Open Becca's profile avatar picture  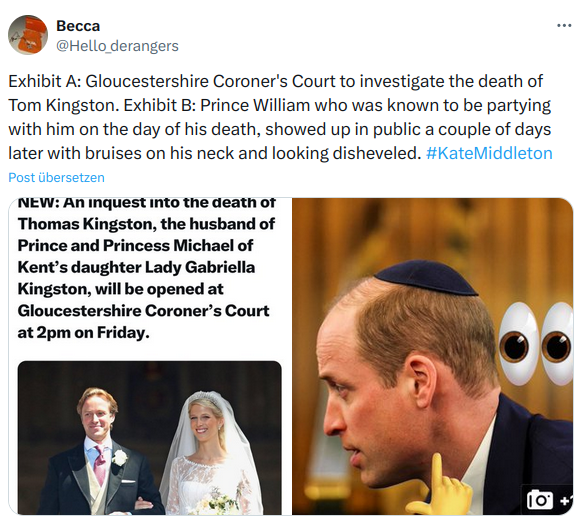28,35
